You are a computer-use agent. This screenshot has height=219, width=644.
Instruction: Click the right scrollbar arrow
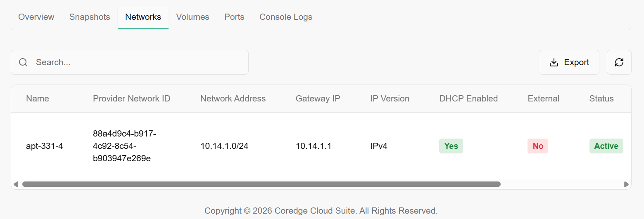[x=626, y=184]
